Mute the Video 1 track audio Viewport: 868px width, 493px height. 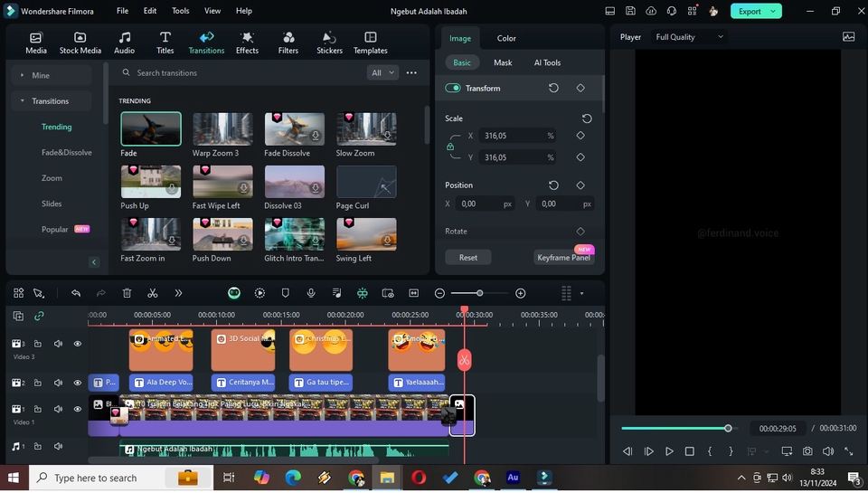59,409
